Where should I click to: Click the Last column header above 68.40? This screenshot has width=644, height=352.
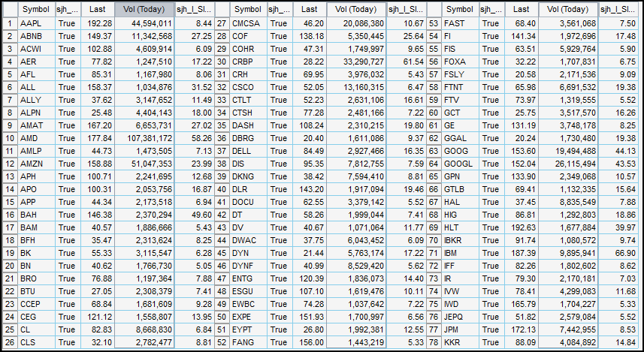[522, 9]
